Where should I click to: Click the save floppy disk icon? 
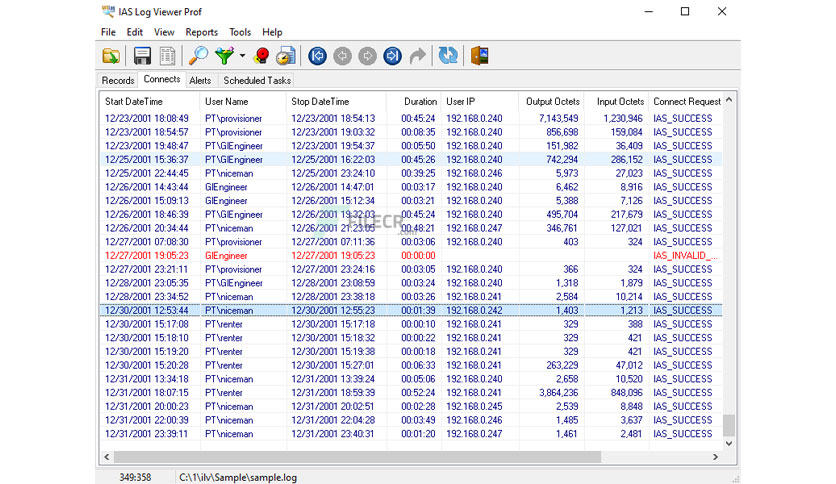tap(142, 55)
